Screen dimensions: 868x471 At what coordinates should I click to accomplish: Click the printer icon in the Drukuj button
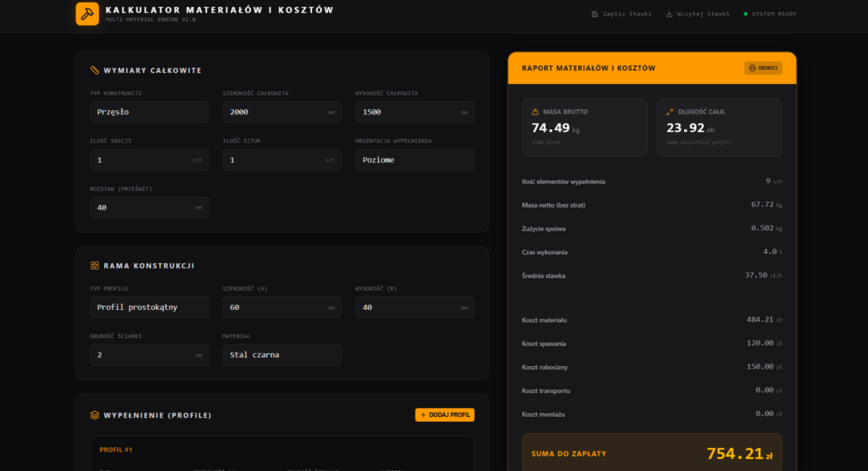753,68
